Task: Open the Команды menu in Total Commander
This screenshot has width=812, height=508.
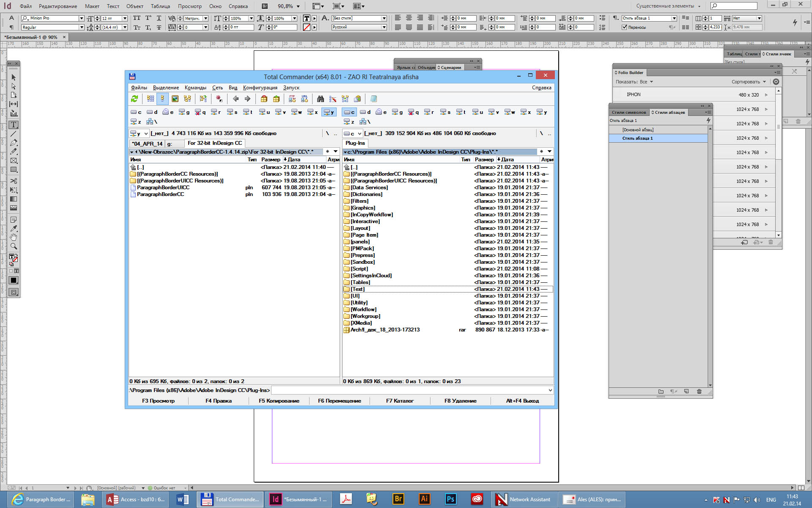Action: pyautogui.click(x=195, y=88)
